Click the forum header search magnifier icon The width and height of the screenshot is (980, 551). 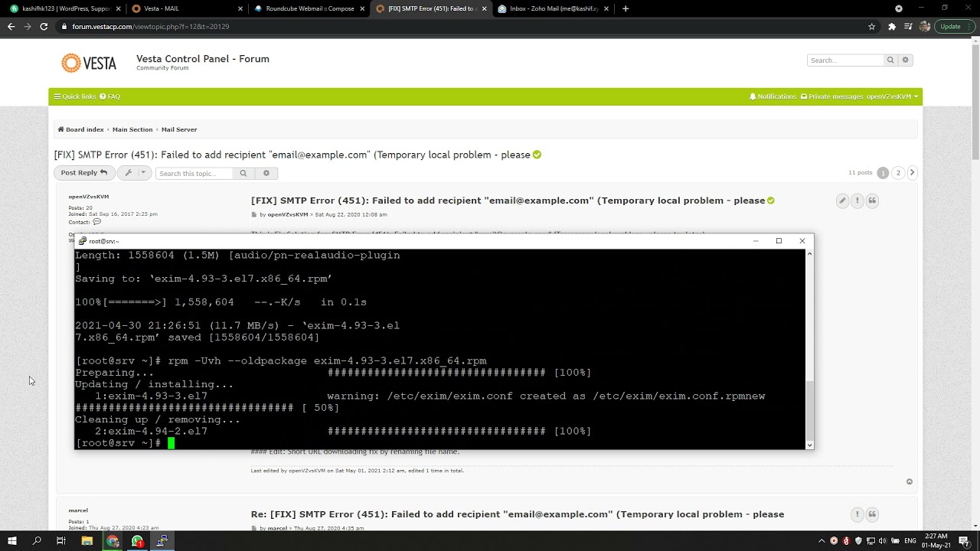(x=890, y=60)
